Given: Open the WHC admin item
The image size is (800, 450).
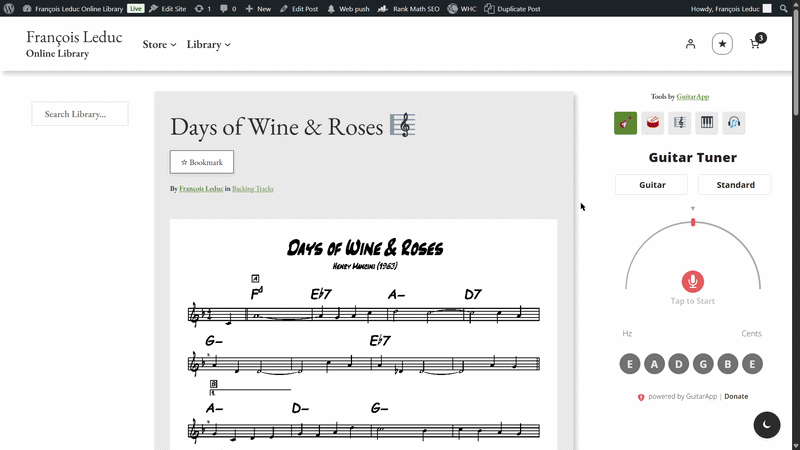Looking at the screenshot, I should 462,9.
